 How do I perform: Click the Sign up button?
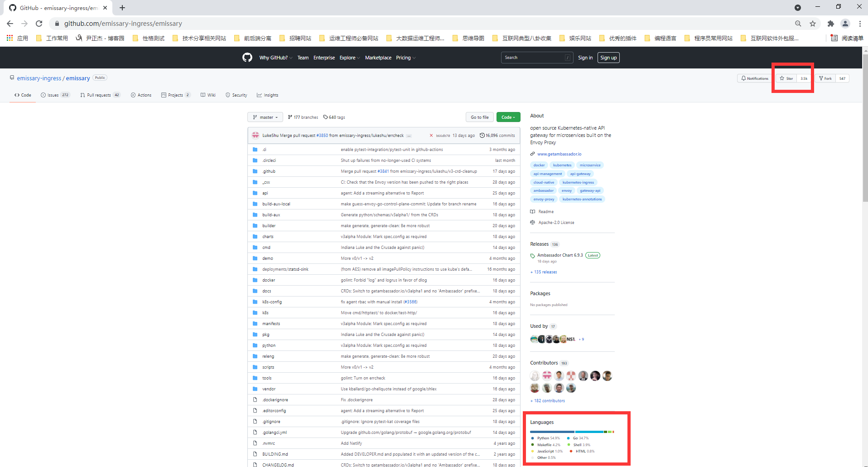(x=608, y=58)
